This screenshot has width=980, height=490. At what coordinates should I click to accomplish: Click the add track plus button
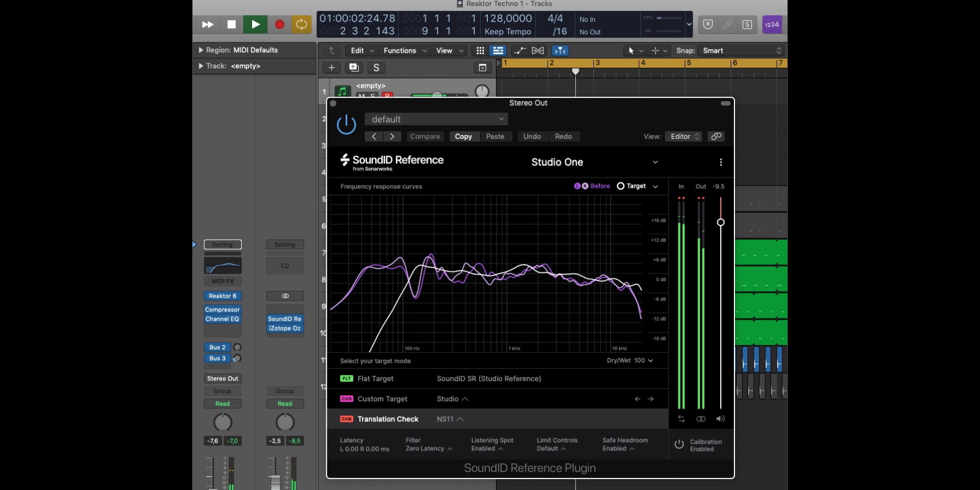tap(332, 68)
